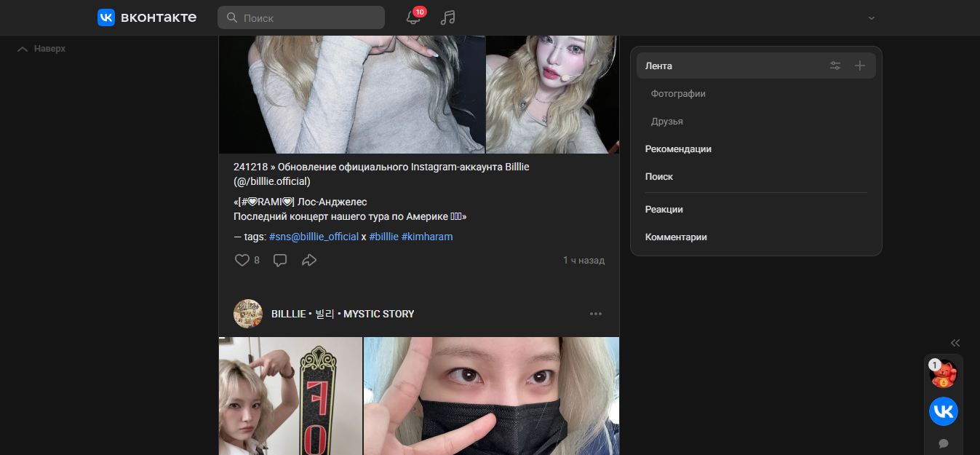
Task: Like the post with 8 likes
Action: coord(247,260)
